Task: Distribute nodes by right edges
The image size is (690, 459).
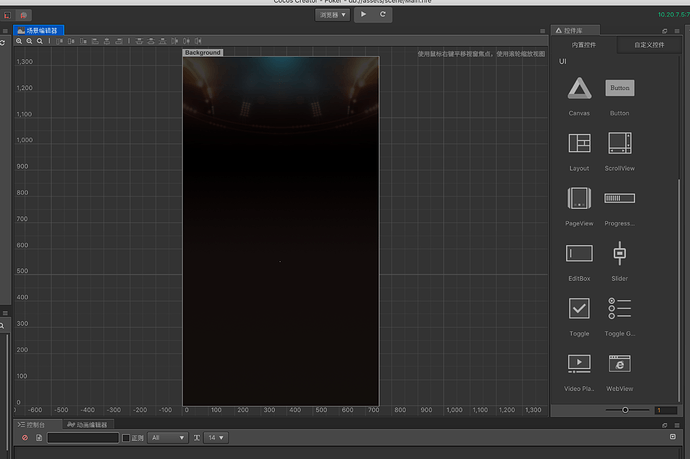Action: point(198,41)
